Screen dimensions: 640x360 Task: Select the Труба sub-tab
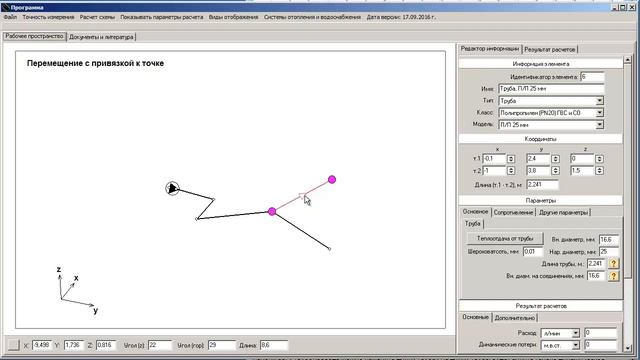tap(473, 224)
